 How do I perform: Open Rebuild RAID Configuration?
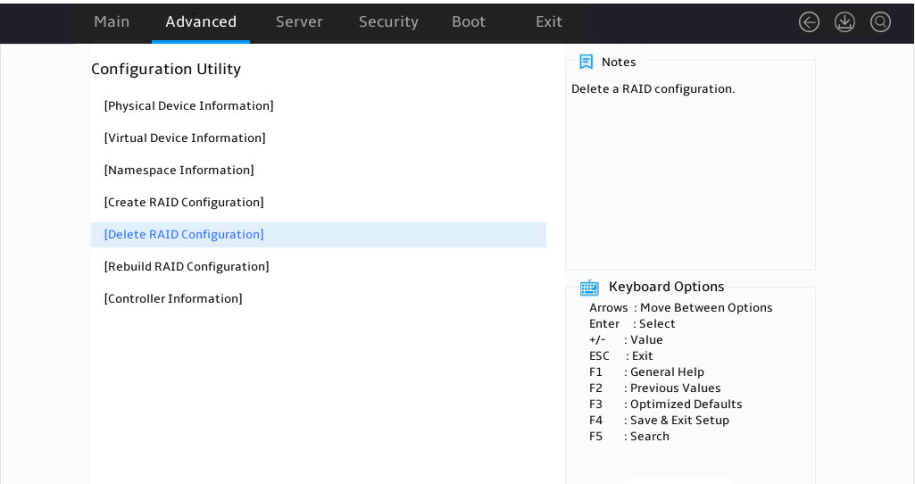coord(186,266)
